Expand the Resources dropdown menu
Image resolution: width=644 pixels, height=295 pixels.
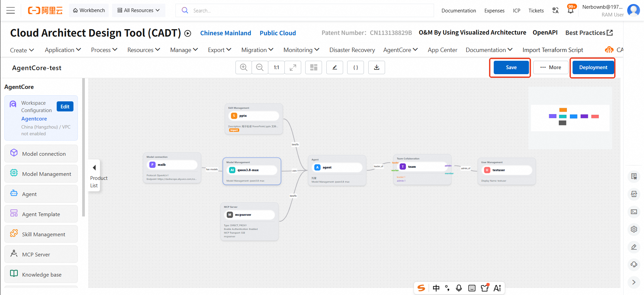[x=144, y=50]
